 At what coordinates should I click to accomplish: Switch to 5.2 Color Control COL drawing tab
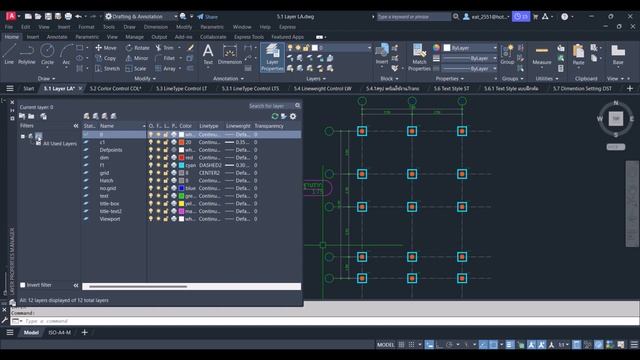pos(116,89)
